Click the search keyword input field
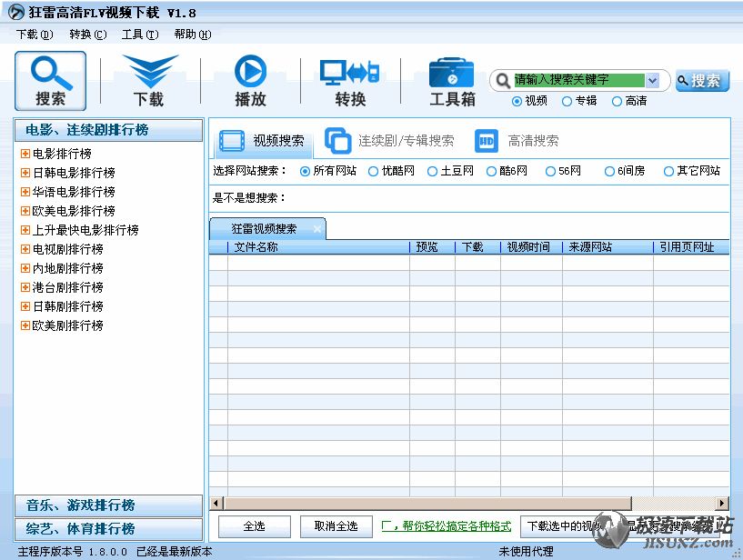Viewport: 743px width, 560px height. (x=578, y=80)
